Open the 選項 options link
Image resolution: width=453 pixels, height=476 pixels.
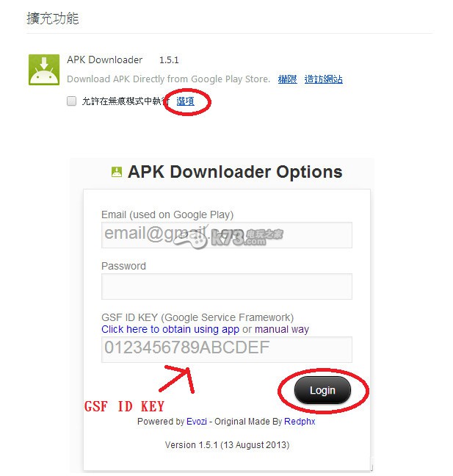point(185,101)
